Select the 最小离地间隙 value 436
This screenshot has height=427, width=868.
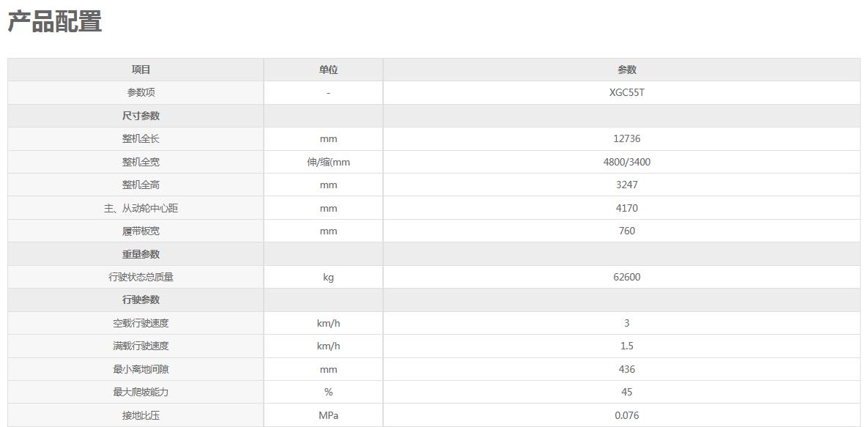626,369
